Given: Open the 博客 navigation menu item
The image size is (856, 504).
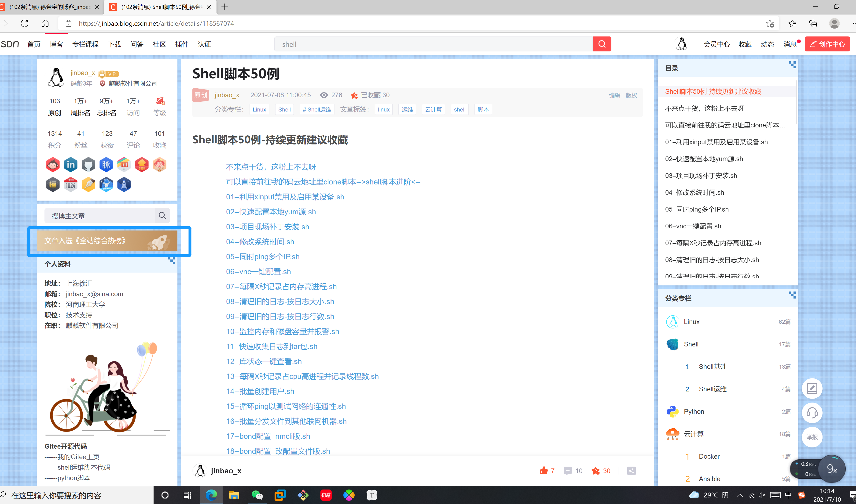Looking at the screenshot, I should (56, 44).
